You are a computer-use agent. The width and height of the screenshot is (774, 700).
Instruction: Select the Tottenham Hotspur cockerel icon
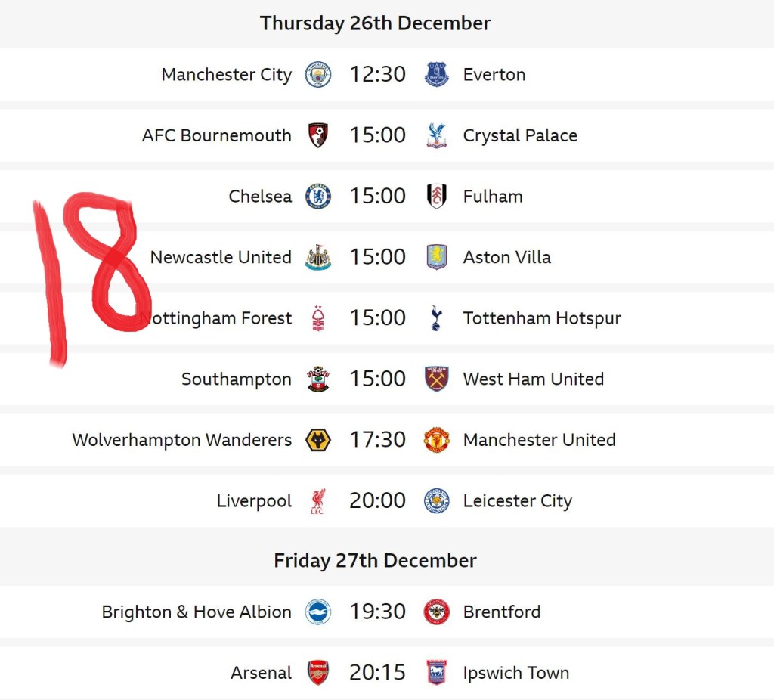(437, 318)
